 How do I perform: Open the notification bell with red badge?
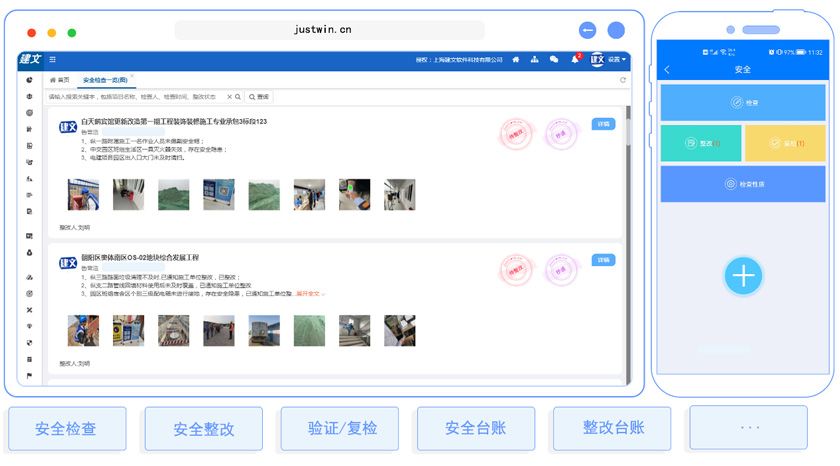575,60
